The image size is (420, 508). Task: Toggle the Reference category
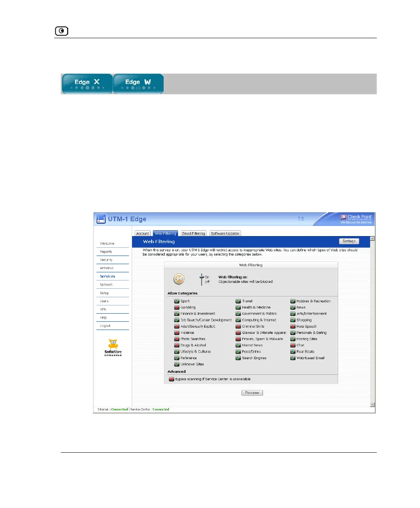(x=176, y=358)
